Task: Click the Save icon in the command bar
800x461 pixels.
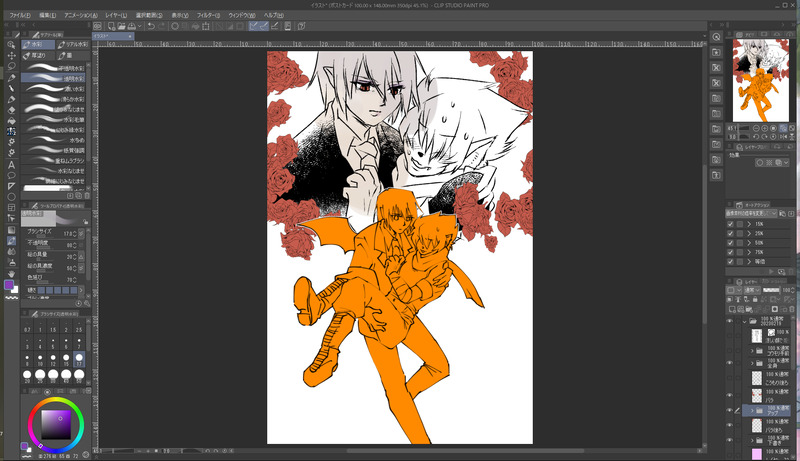Action: pyautogui.click(x=132, y=26)
